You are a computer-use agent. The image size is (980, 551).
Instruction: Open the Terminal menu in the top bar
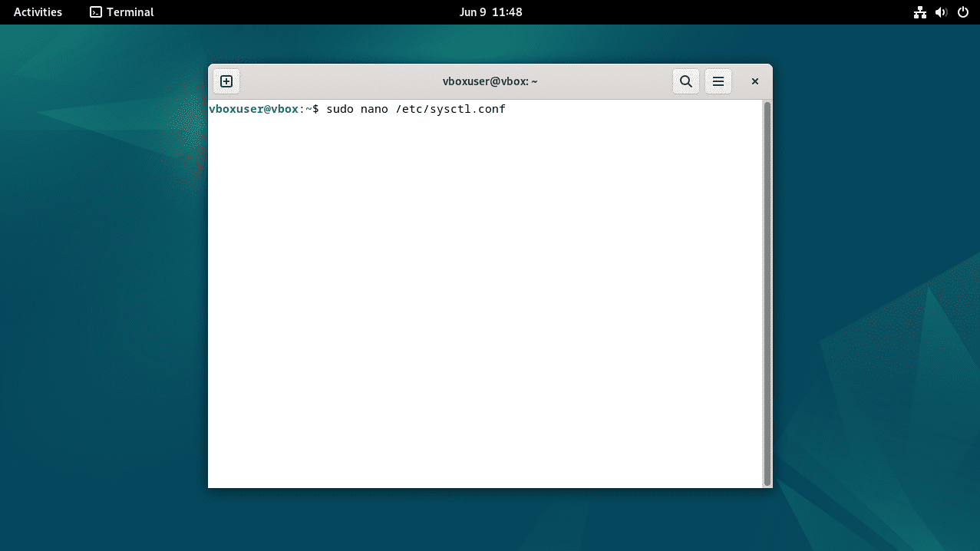pos(129,12)
